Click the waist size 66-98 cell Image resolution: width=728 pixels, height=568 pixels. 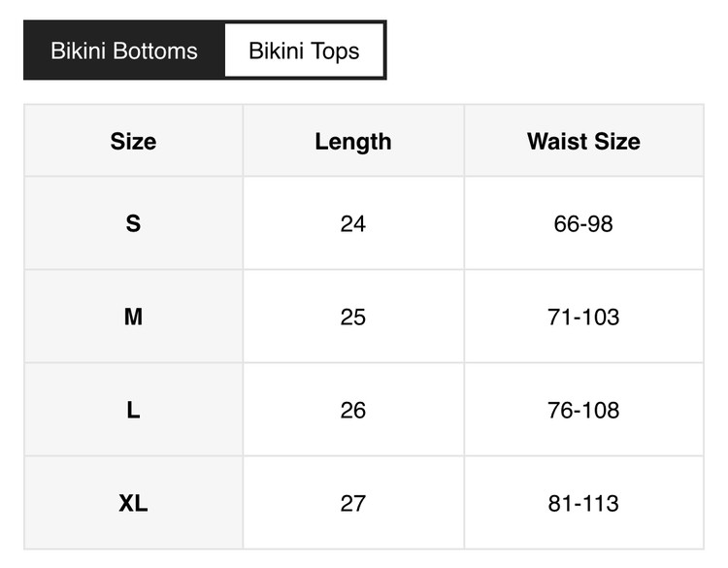coord(583,224)
